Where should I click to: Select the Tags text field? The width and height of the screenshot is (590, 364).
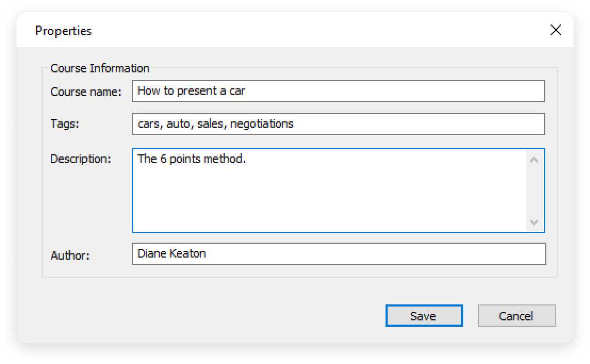coord(338,123)
